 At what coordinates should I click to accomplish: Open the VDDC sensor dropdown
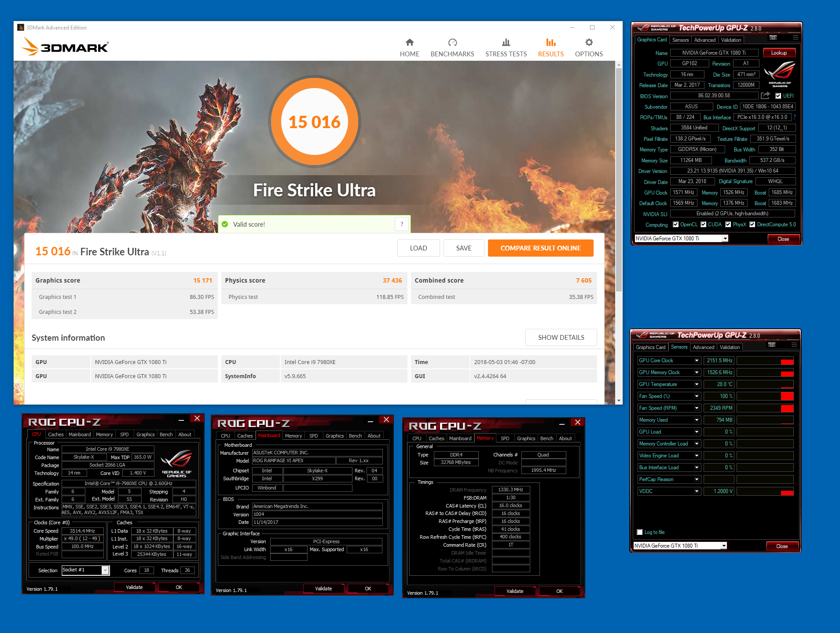click(697, 491)
